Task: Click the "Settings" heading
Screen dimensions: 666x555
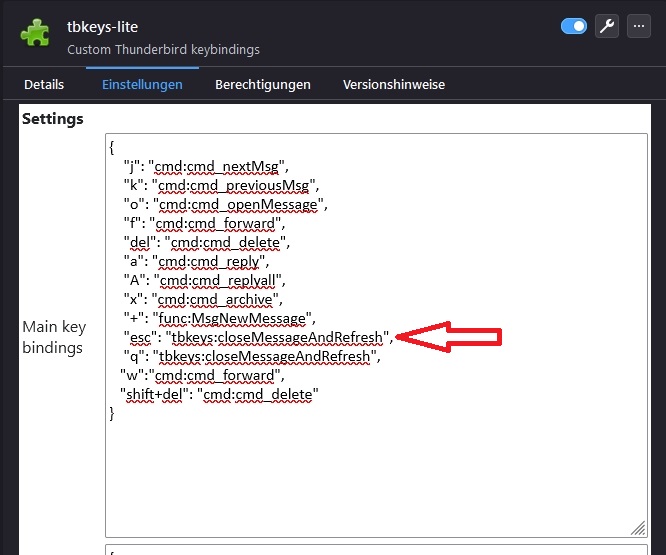Action: pyautogui.click(x=53, y=119)
